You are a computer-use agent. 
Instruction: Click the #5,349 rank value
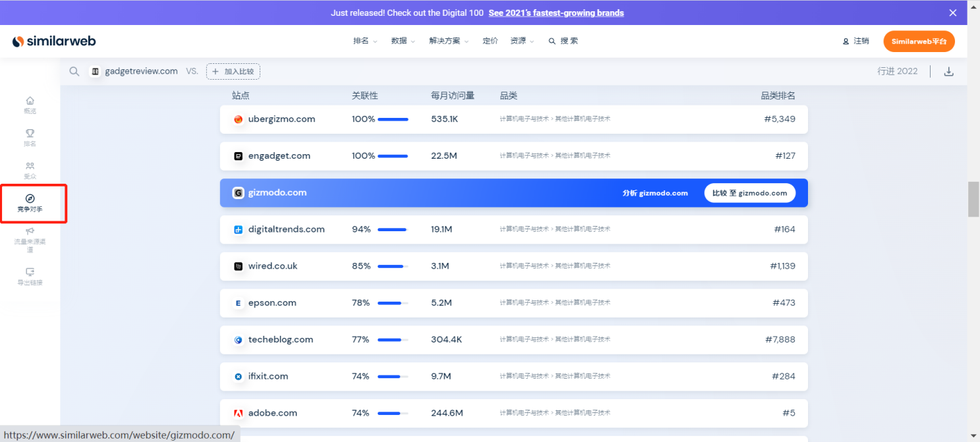tap(779, 119)
